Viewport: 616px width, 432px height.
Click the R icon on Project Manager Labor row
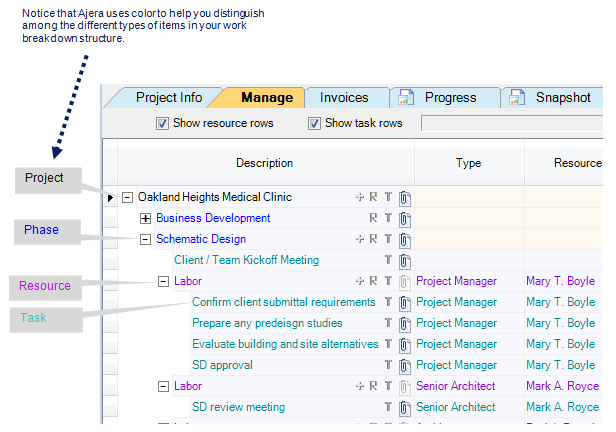click(x=374, y=281)
